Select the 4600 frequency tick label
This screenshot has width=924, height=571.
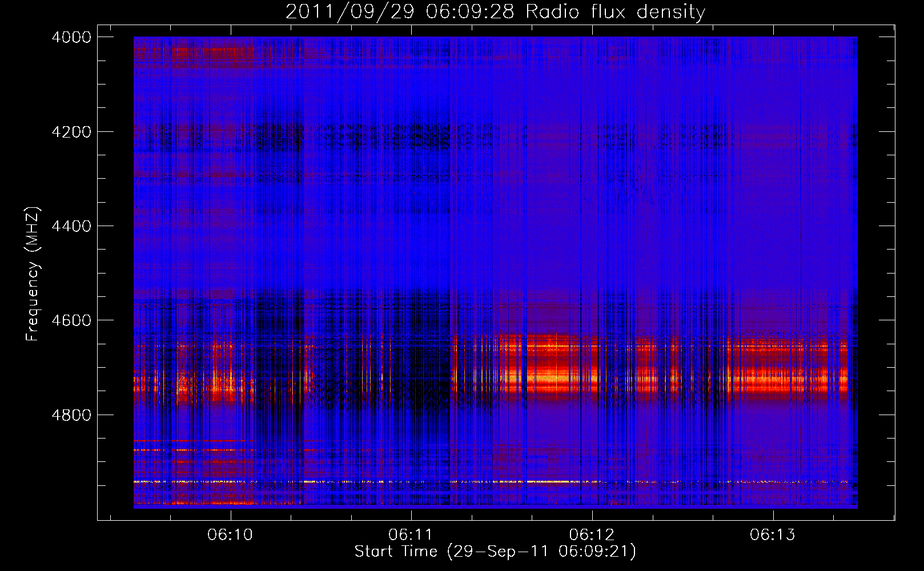(71, 320)
